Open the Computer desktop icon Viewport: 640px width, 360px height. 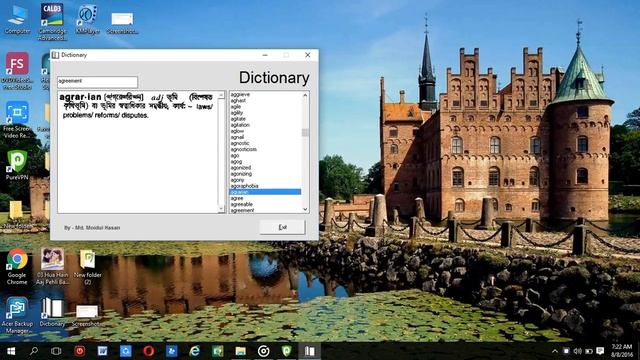coord(17,20)
